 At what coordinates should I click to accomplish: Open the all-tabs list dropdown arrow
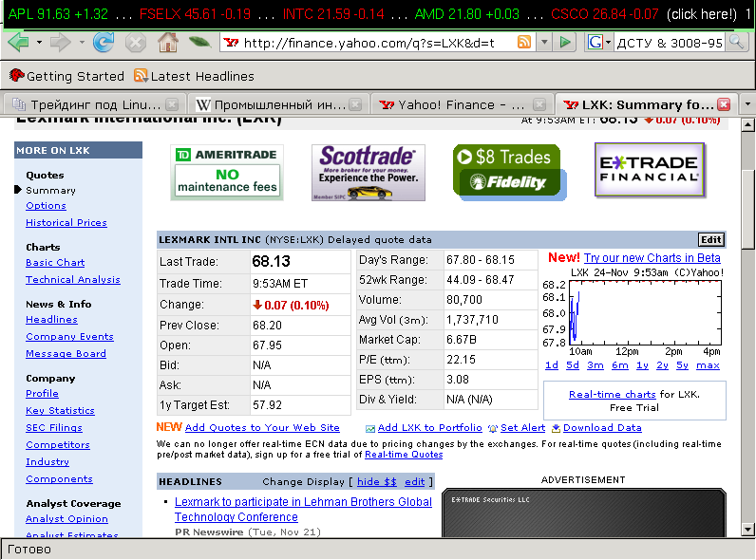(747, 104)
